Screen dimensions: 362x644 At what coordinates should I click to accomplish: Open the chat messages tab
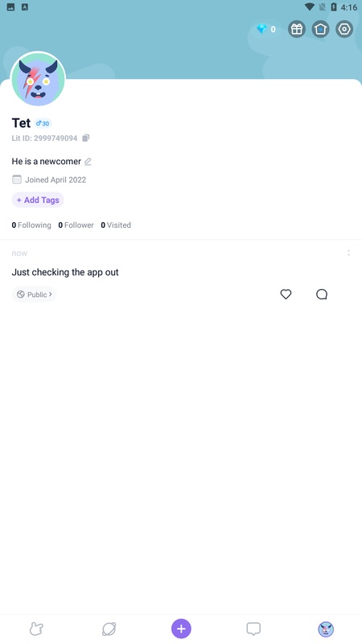coord(253,629)
